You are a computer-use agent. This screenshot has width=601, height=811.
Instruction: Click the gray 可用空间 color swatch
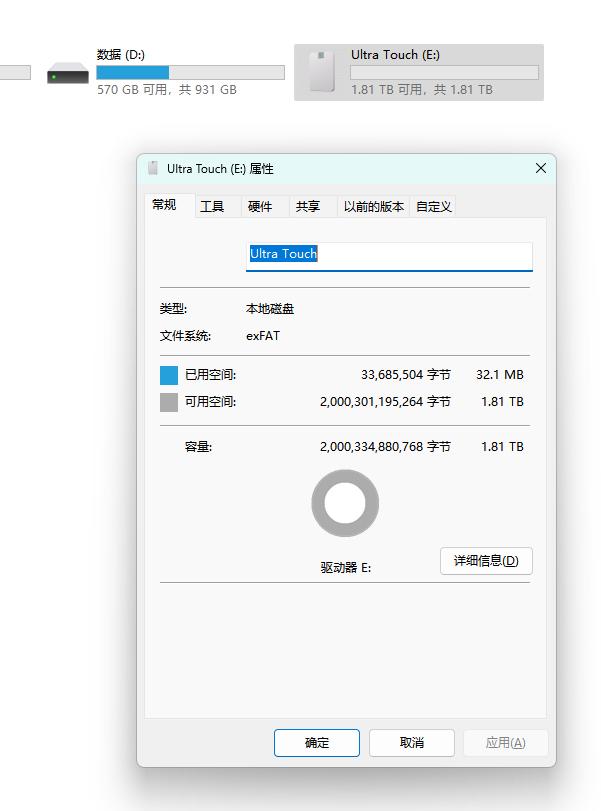(x=169, y=402)
